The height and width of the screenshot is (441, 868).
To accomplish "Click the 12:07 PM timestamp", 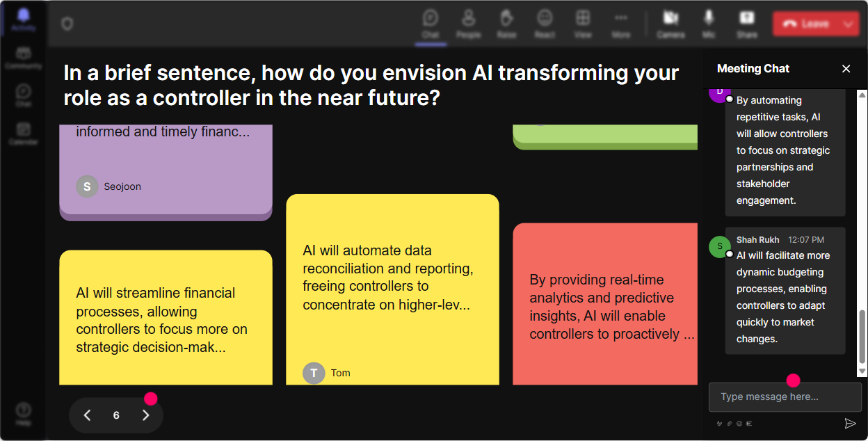I will pyautogui.click(x=806, y=240).
